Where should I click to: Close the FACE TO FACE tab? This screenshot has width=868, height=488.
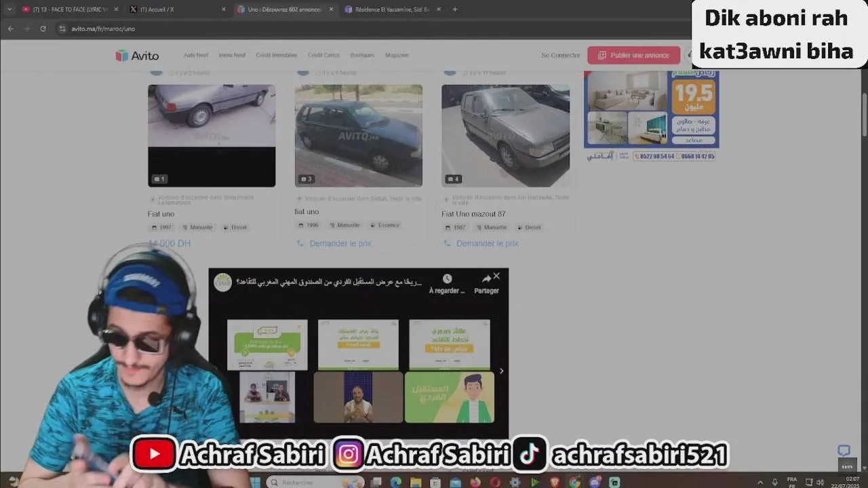[x=116, y=9]
